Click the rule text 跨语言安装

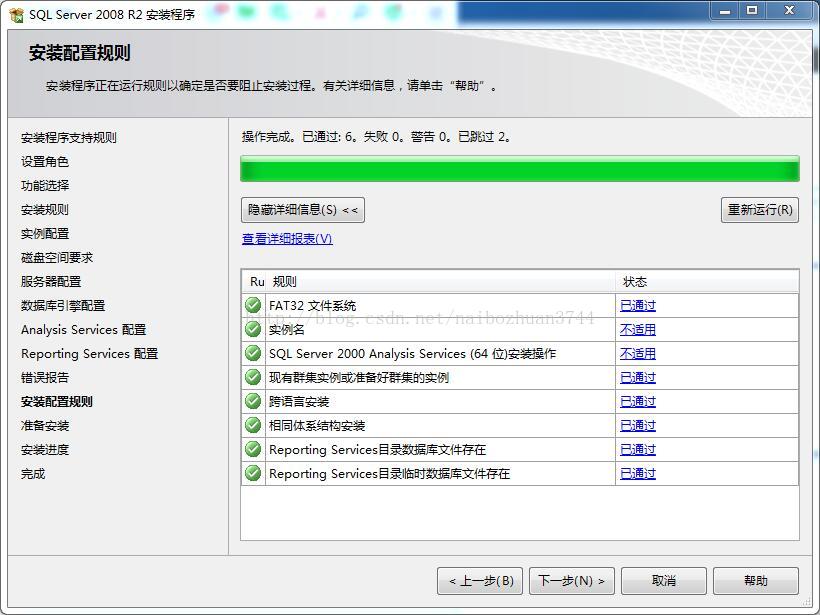coord(299,402)
